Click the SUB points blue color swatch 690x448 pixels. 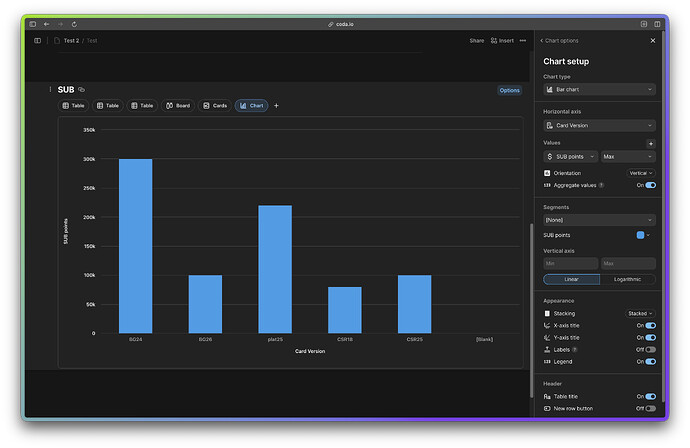point(640,235)
